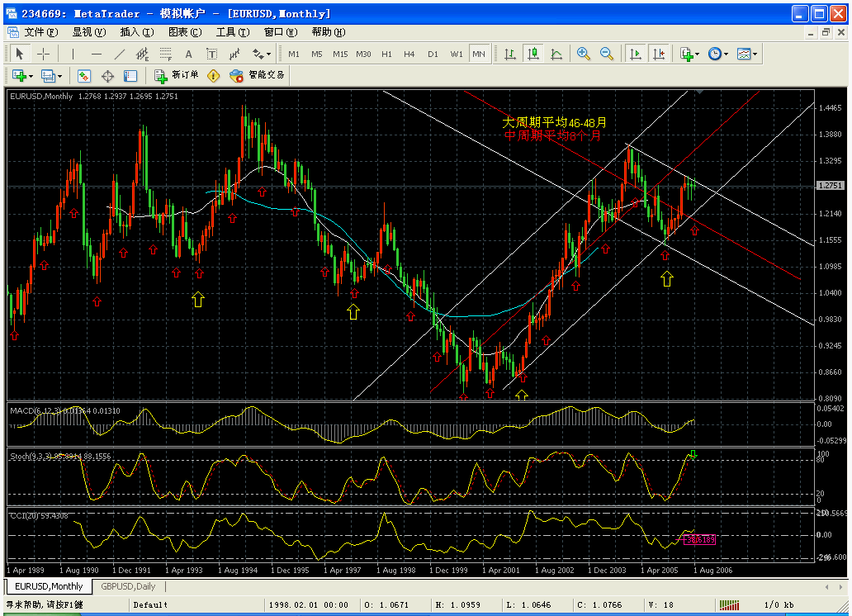Open the chart templates icon
This screenshot has height=616, width=852.
click(744, 54)
